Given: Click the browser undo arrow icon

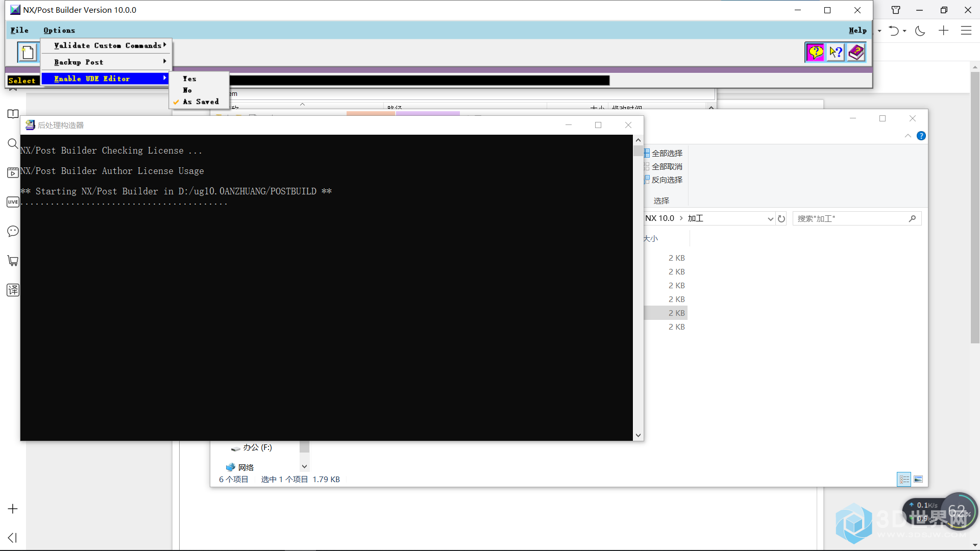Looking at the screenshot, I should point(894,31).
